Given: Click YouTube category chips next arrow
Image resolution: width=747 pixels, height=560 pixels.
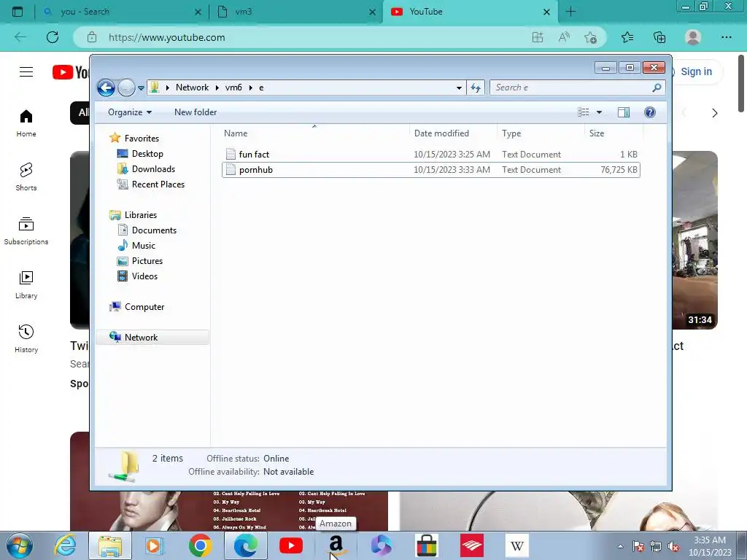Looking at the screenshot, I should [714, 113].
